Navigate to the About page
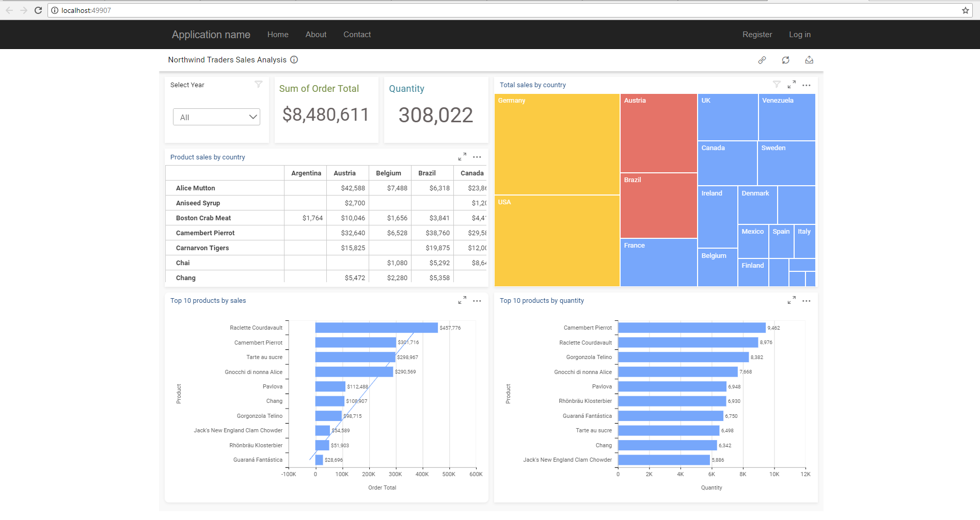Screen dimensions: 980x520 tap(315, 35)
